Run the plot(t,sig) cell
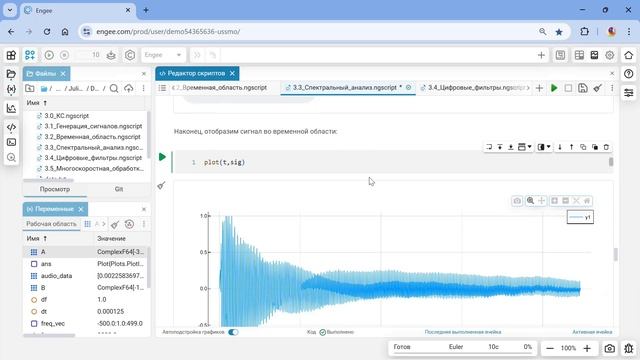The image size is (640, 360). [x=162, y=157]
